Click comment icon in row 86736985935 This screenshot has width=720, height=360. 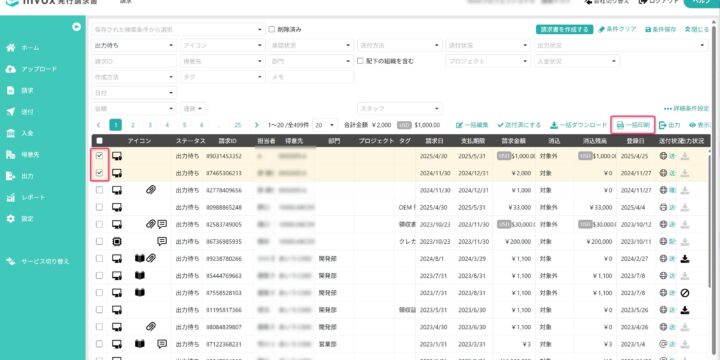tap(162, 241)
